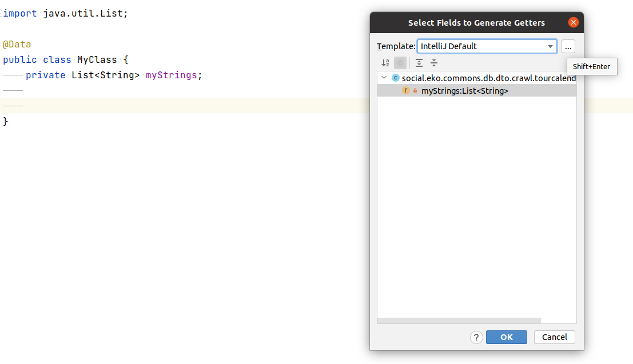
Task: Cancel the Generate Getters dialog
Action: pos(554,337)
